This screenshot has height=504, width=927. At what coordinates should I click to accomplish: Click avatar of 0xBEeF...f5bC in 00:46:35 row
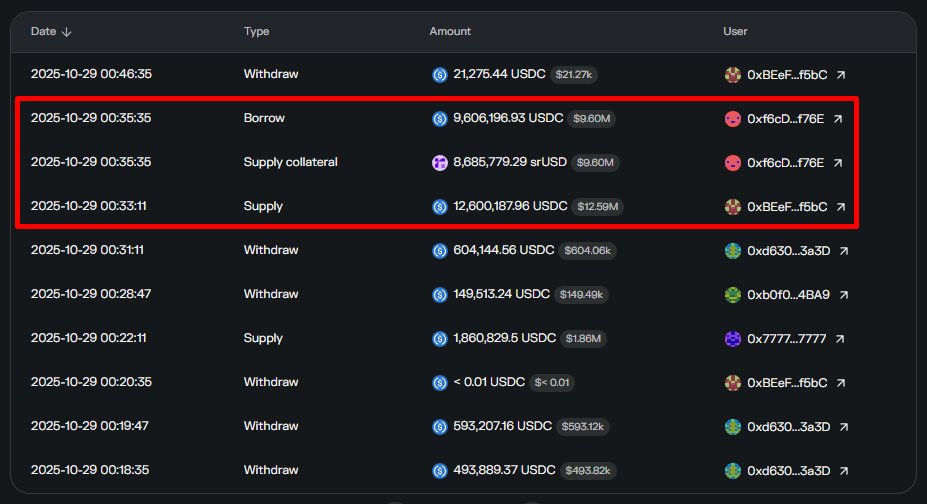click(x=732, y=75)
